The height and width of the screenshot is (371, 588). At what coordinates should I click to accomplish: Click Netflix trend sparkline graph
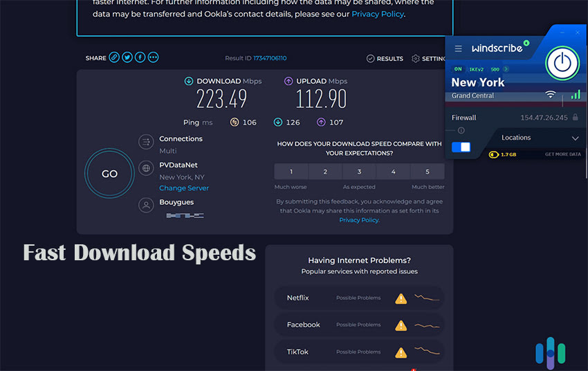[x=427, y=298]
